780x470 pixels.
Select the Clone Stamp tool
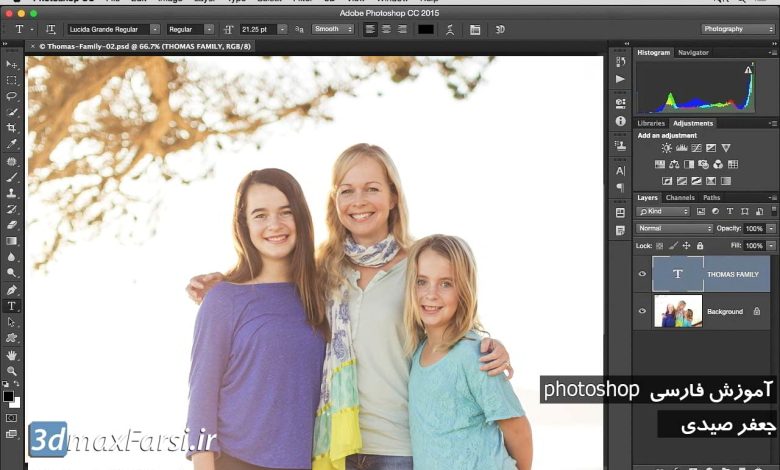11,193
